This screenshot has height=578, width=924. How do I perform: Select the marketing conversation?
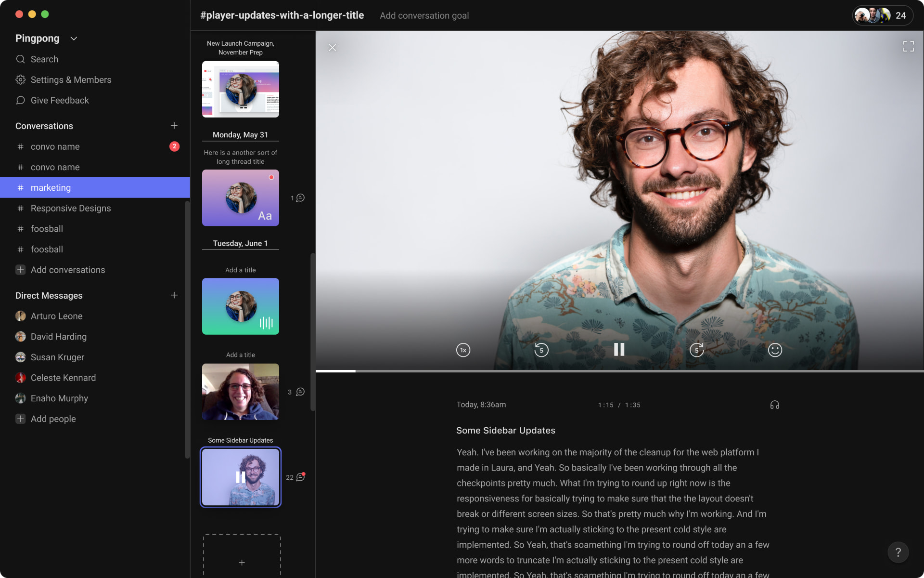pos(95,187)
